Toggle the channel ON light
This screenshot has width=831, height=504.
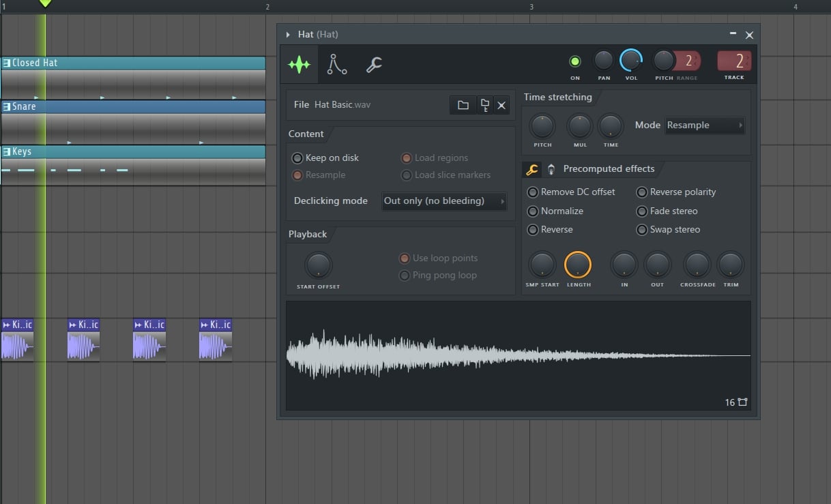575,61
